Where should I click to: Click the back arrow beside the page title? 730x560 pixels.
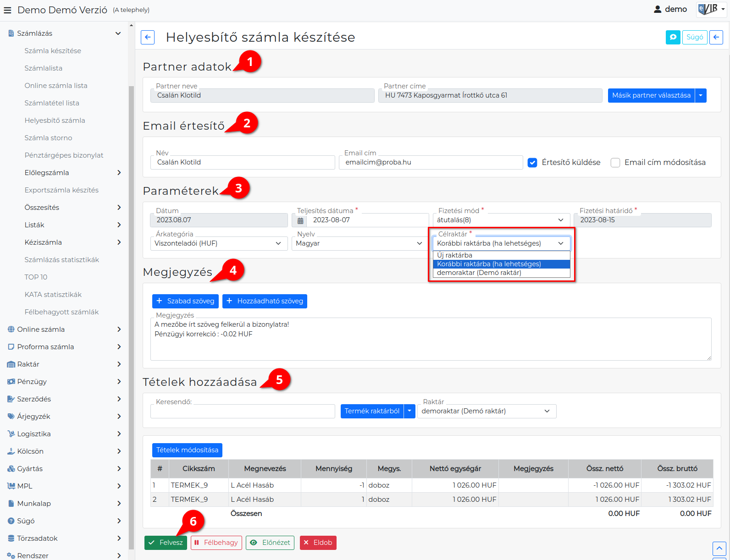pos(148,38)
